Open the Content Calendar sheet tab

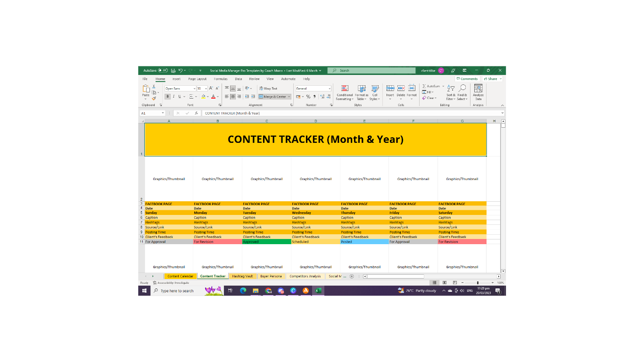(x=181, y=276)
